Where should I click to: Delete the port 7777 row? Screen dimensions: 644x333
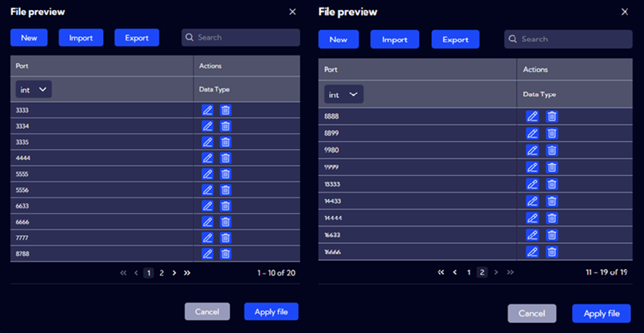(225, 238)
